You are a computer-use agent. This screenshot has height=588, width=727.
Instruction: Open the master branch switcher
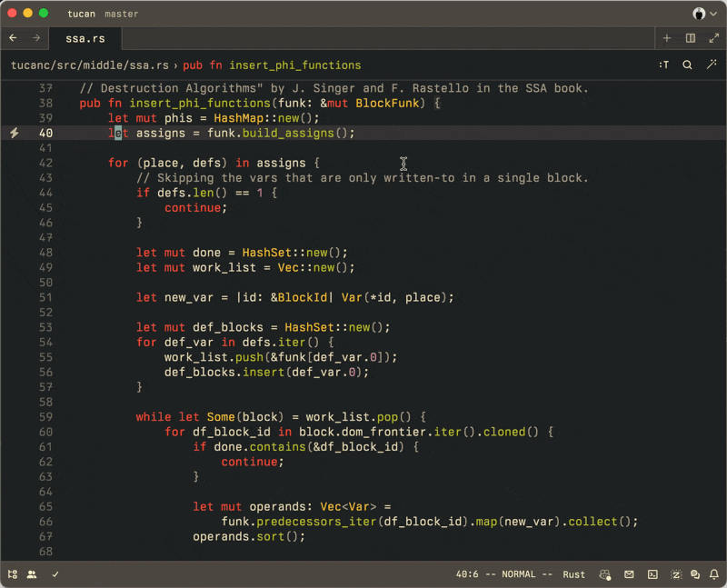[x=122, y=14]
